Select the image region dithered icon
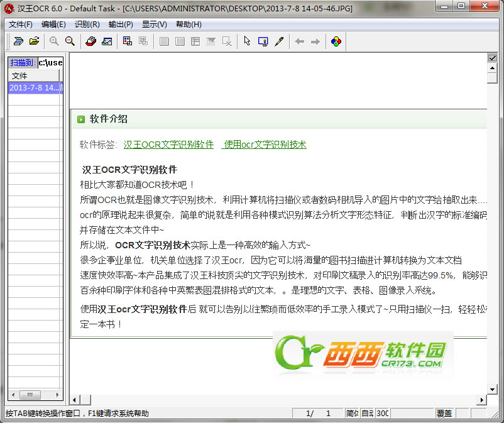The width and height of the screenshot is (504, 423). 211,41
